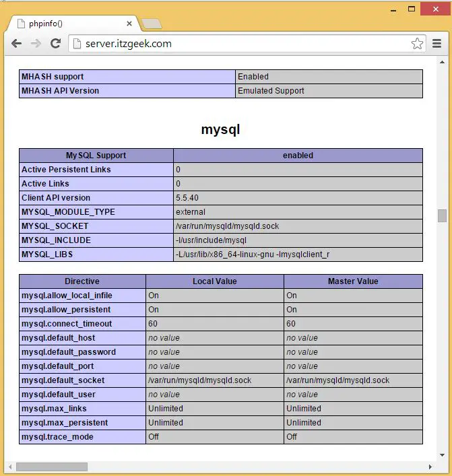Screen dimensions: 452x476
Task: Click the MySQL Support header cell
Action: (x=96, y=156)
